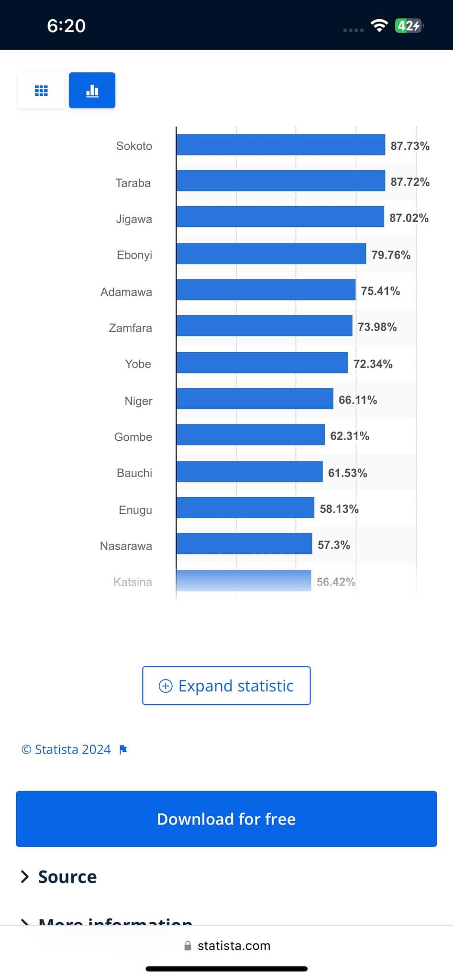Tap the 6:20 clock in status bar
Screen dimensions: 453x980
[66, 25]
